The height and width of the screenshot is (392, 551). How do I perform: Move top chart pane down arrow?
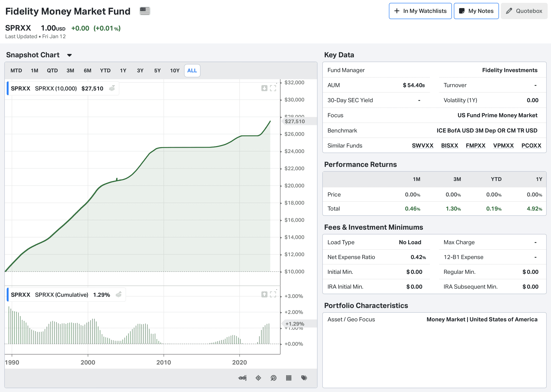click(x=264, y=88)
